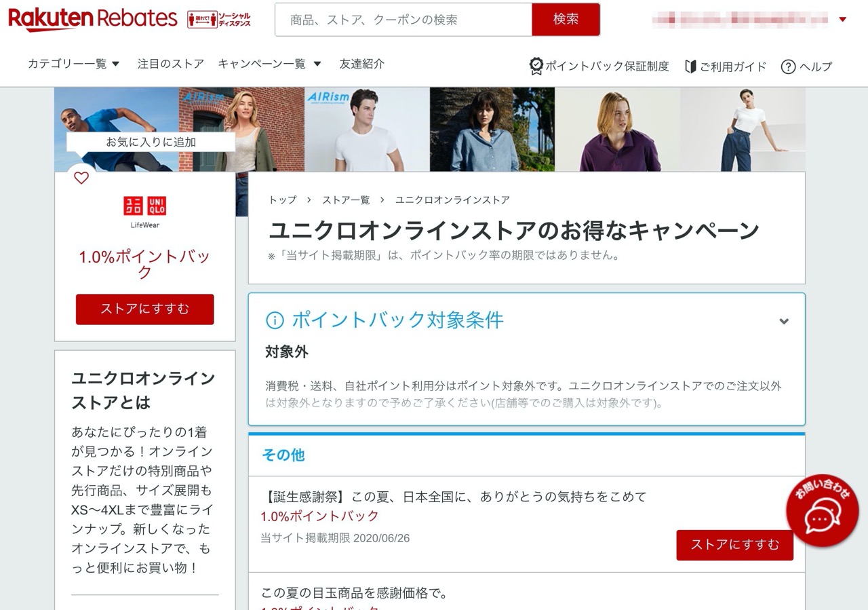Click the social distance badge icon
The width and height of the screenshot is (868, 610).
pos(219,20)
